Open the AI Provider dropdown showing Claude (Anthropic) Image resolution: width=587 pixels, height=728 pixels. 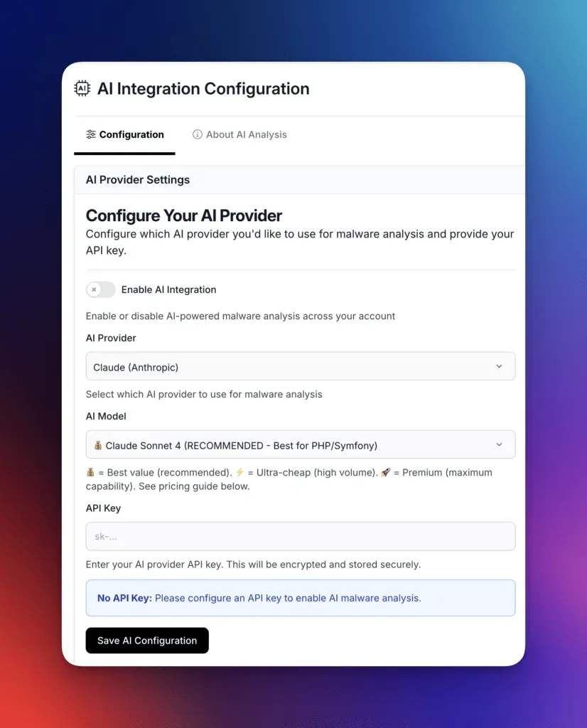(x=300, y=367)
